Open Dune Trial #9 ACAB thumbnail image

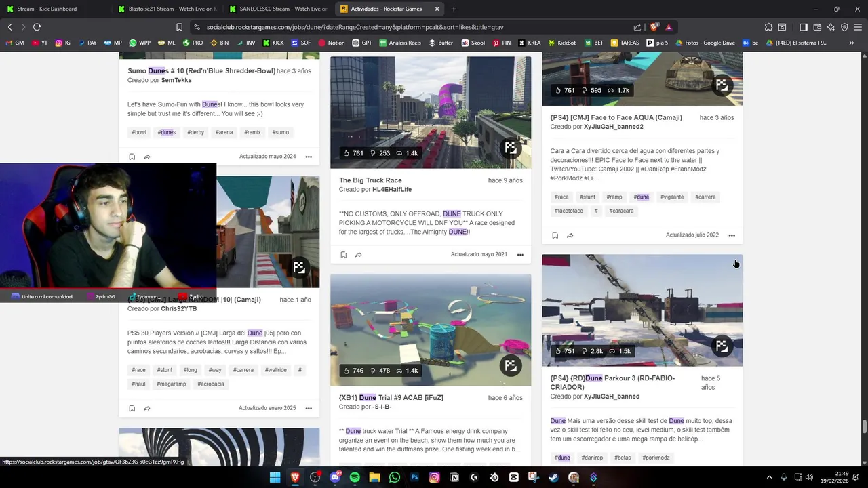pyautogui.click(x=431, y=329)
